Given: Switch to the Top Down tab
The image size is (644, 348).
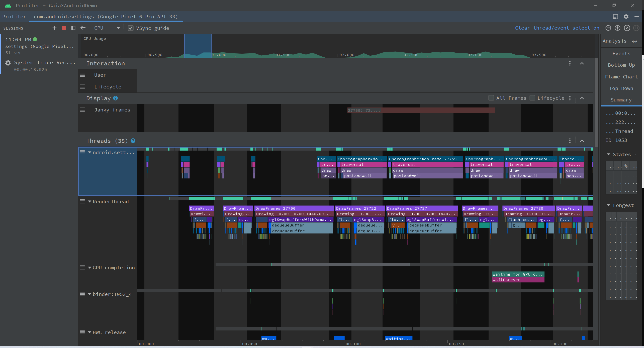Looking at the screenshot, I should point(621,88).
